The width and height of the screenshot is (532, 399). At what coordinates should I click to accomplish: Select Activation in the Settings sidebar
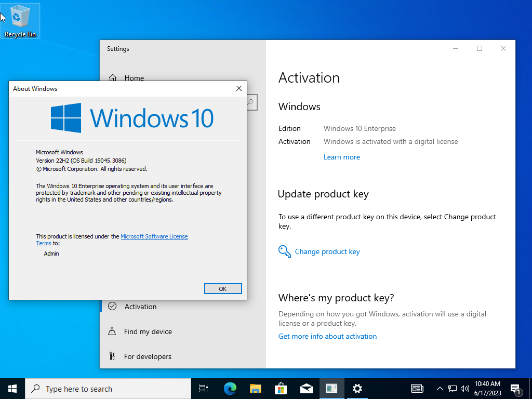(x=140, y=307)
